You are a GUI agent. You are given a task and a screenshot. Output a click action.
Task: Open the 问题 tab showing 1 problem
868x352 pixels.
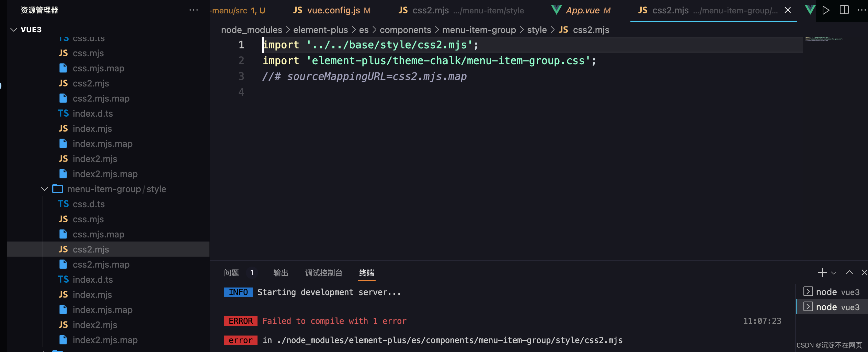(232, 273)
